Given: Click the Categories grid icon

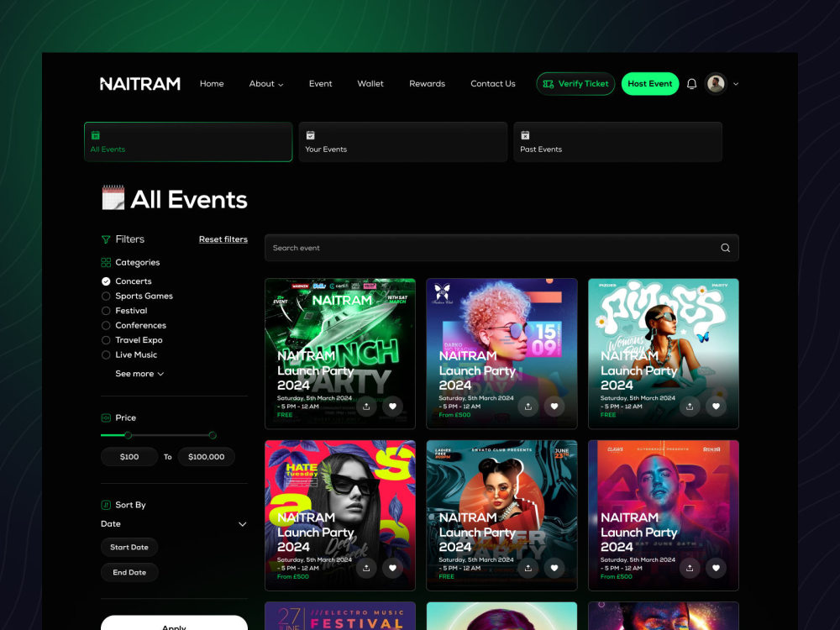Looking at the screenshot, I should (106, 262).
